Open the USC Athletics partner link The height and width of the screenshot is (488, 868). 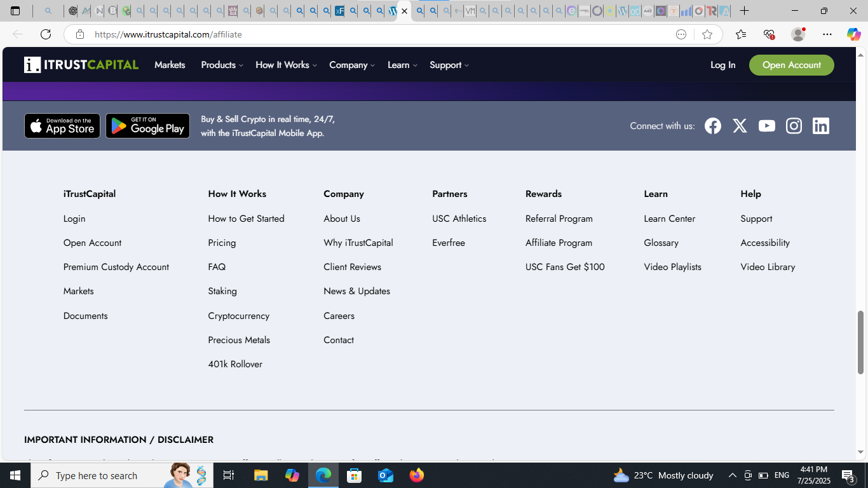tap(459, 219)
